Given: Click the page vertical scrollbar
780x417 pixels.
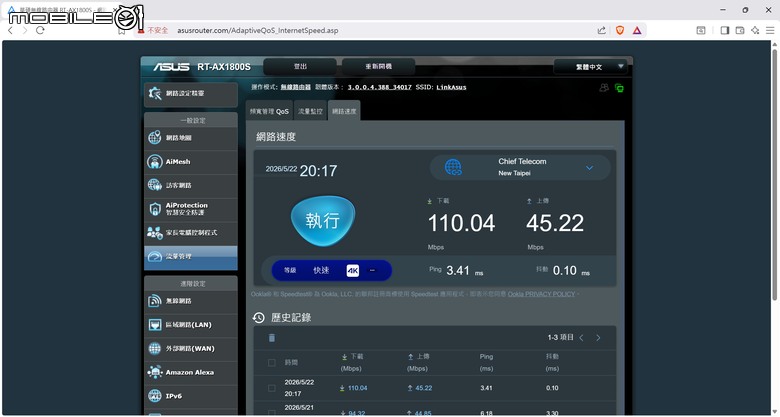Looking at the screenshot, I should click(775, 173).
